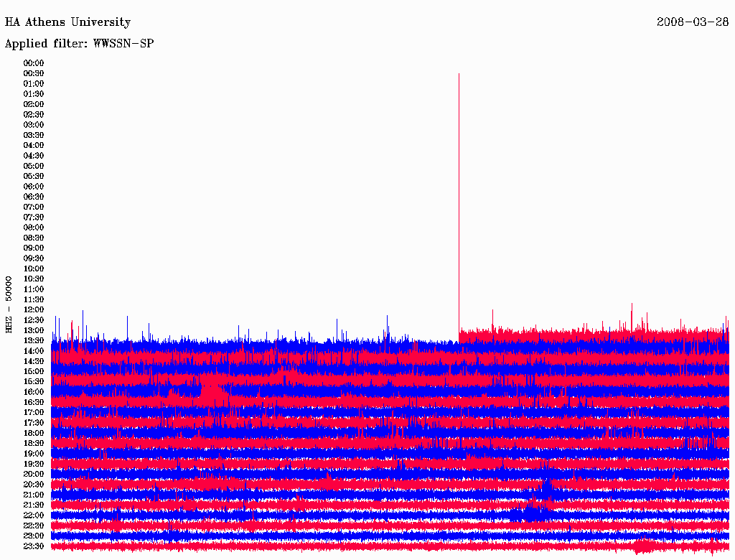This screenshot has width=735, height=560.
Task: Click the 19:30 row label
Action: [34, 464]
